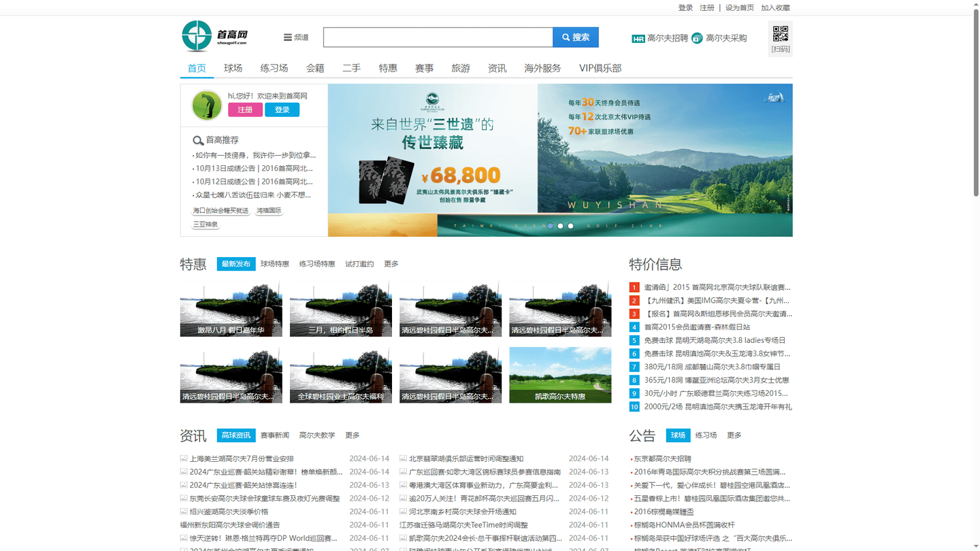This screenshot has height=551, width=980.
Task: Open 10月13日成绩公告 article
Action: point(254,168)
